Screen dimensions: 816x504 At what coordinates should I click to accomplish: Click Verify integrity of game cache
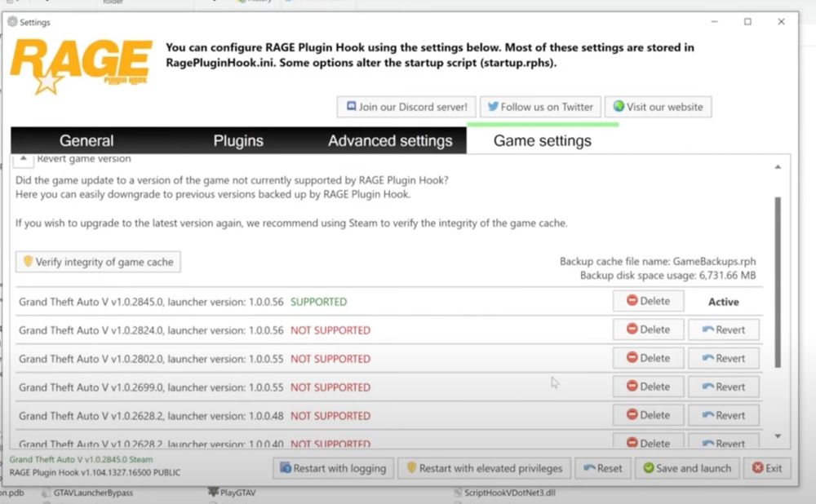[x=99, y=262]
